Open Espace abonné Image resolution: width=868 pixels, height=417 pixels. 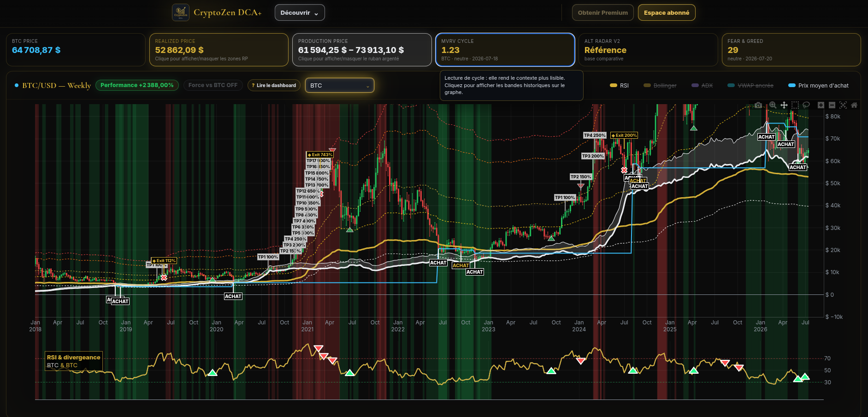[667, 13]
